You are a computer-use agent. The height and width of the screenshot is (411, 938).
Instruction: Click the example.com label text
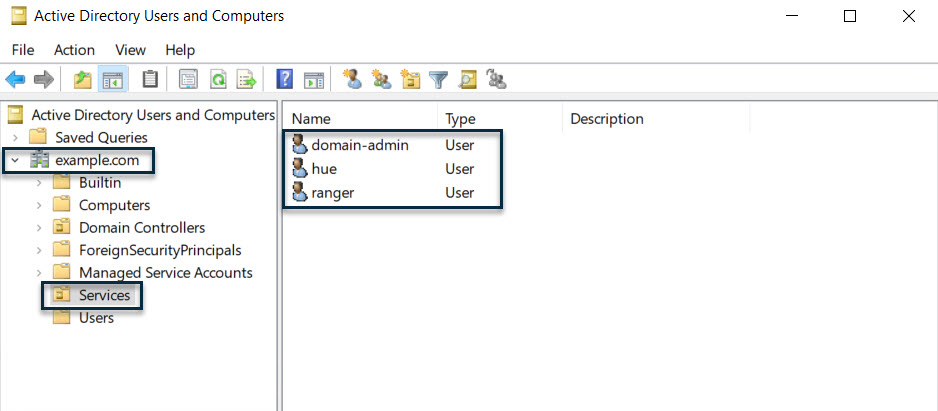(x=97, y=160)
